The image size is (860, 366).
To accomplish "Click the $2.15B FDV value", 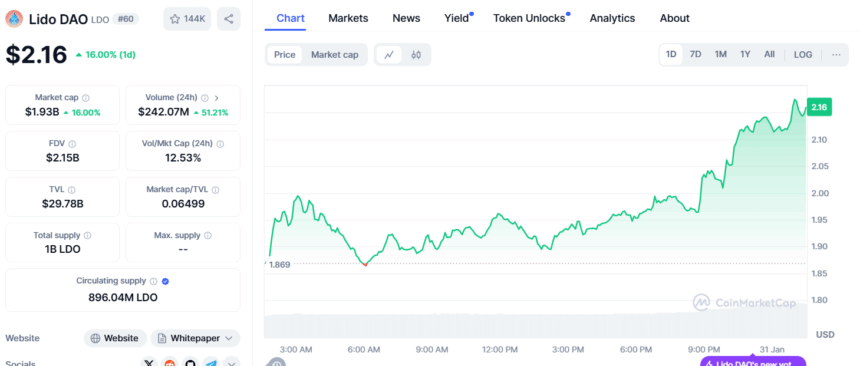I will point(63,158).
